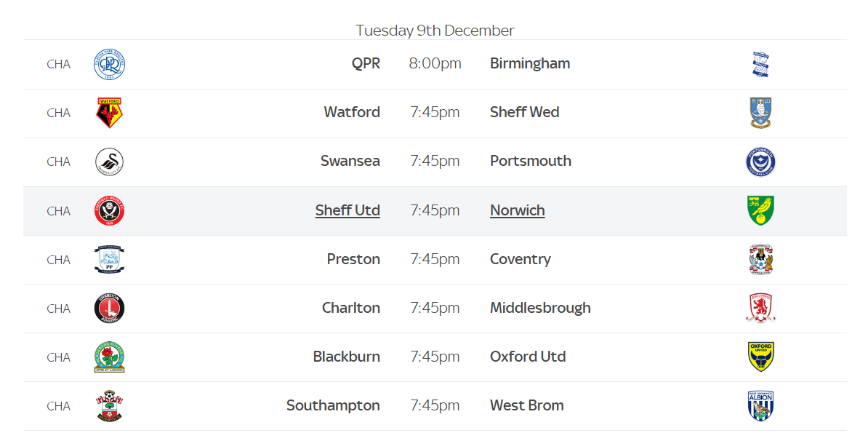Screen dimensions: 868x441
Task: Select the Southampton team name
Action: pyautogui.click(x=333, y=405)
